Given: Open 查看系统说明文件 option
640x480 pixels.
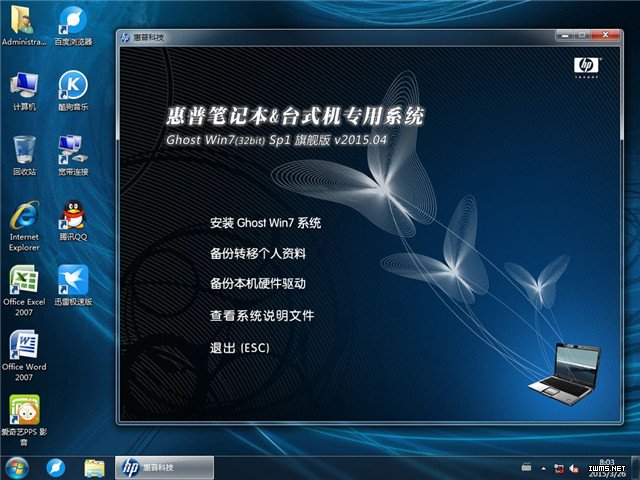Looking at the screenshot, I should (262, 316).
